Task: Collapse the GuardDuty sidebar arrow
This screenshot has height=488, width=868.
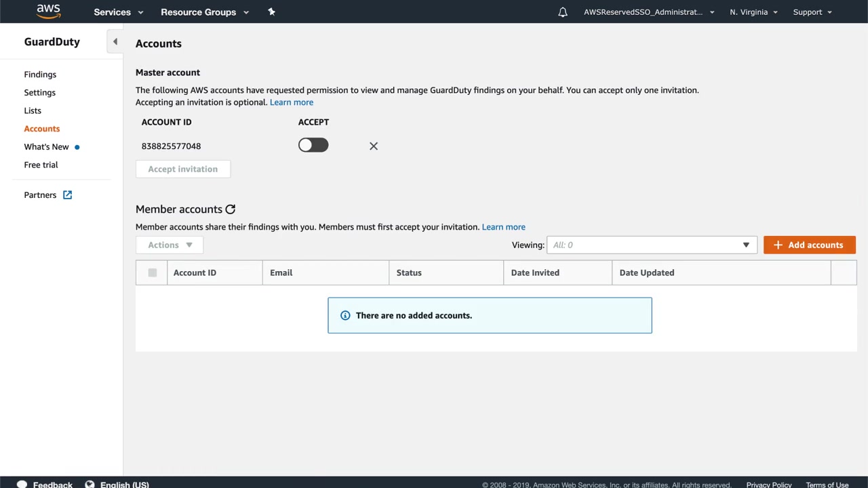Action: click(115, 42)
